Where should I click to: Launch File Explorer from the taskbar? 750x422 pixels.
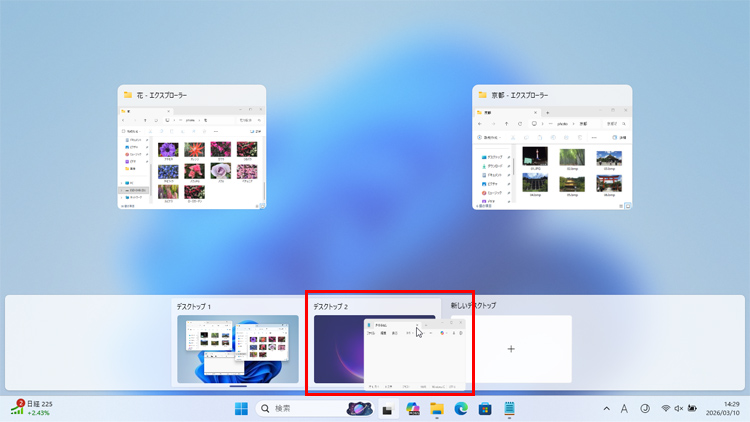pyautogui.click(x=437, y=408)
